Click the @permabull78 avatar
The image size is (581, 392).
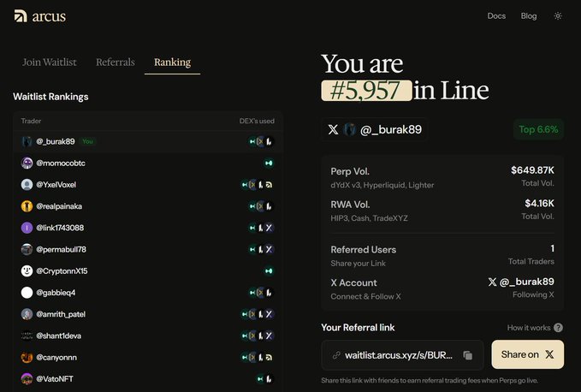tap(27, 249)
